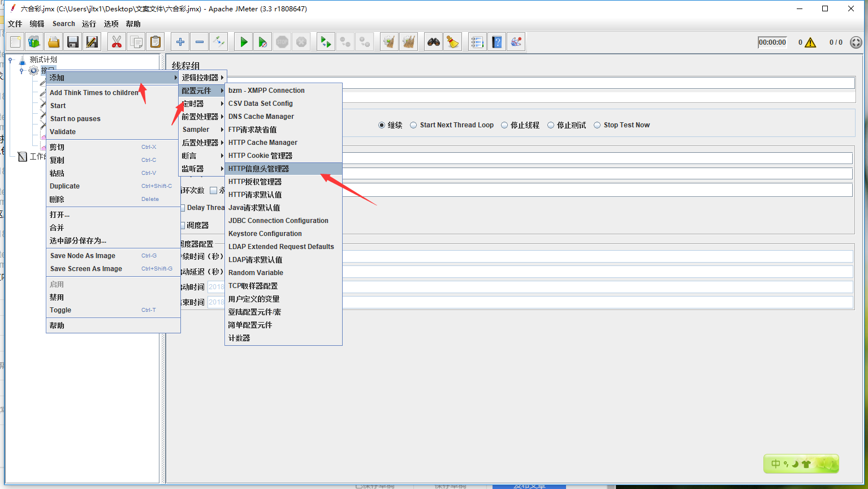Open the 帮助 menu in menu bar

(x=133, y=24)
